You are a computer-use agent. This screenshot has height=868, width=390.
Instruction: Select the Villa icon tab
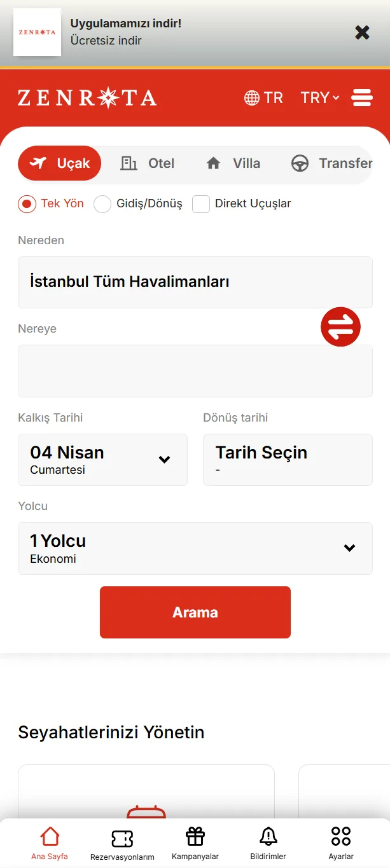(213, 163)
